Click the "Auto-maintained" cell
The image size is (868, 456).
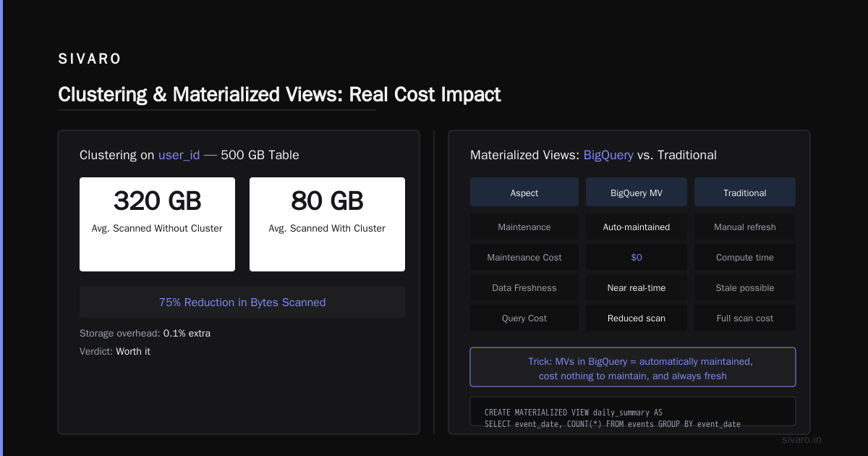tap(637, 227)
